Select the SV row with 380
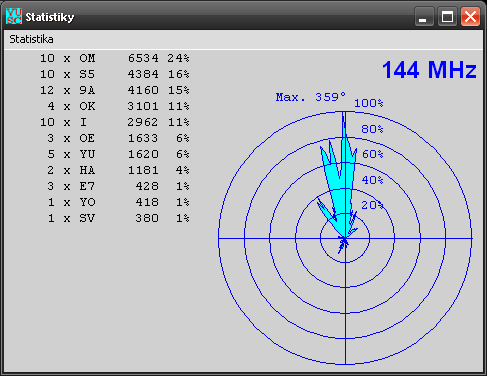487x376 pixels. coord(118,218)
